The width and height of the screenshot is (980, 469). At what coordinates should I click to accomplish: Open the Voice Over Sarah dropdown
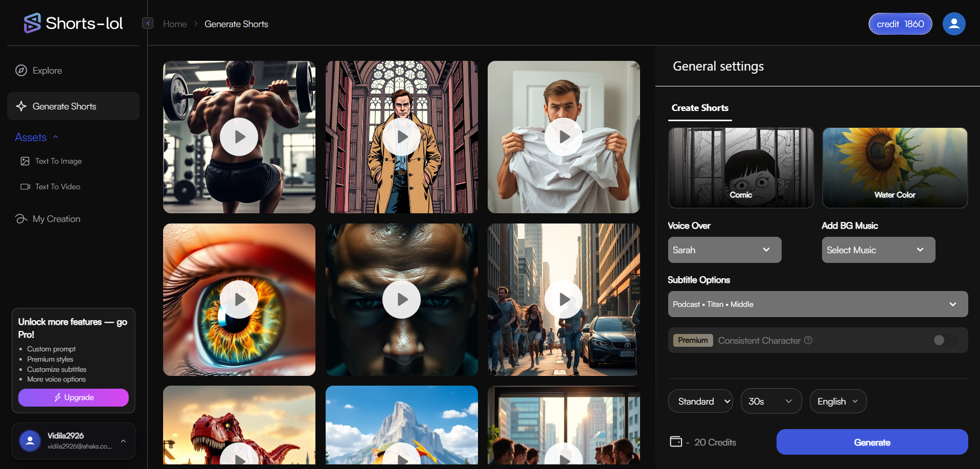coord(724,250)
